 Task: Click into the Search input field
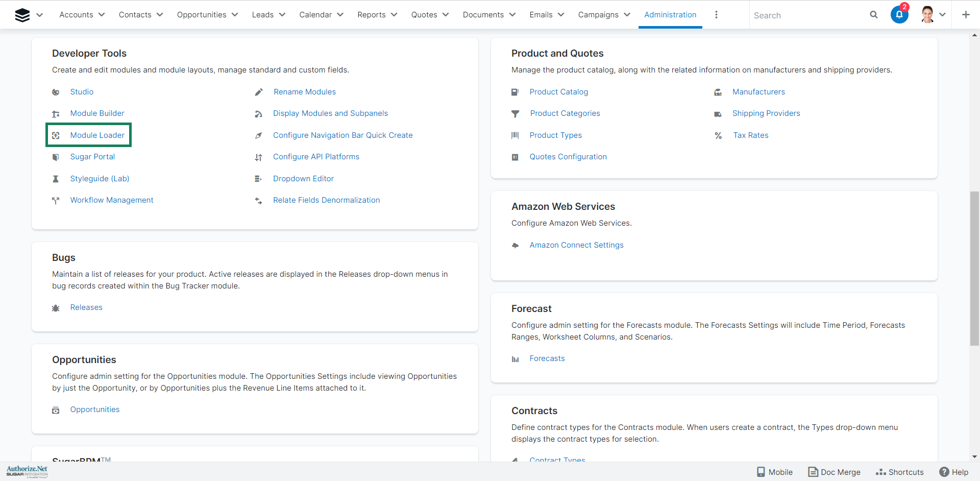click(806, 15)
